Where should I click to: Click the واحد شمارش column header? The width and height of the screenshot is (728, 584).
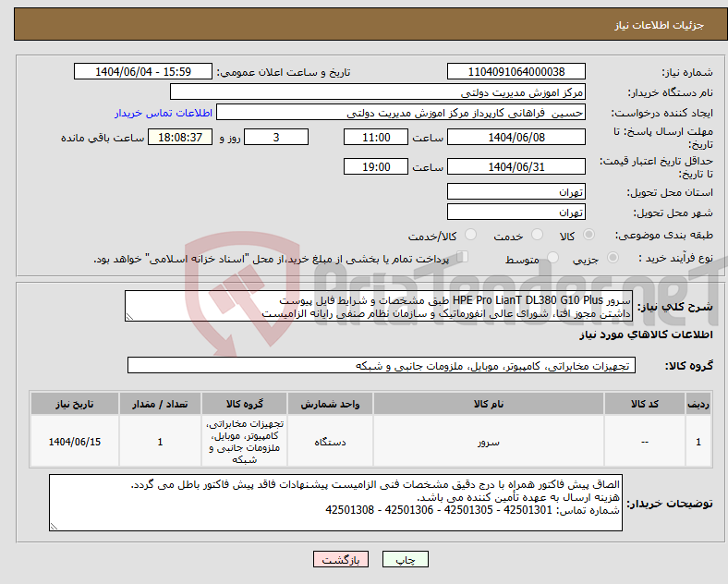pos(330,404)
